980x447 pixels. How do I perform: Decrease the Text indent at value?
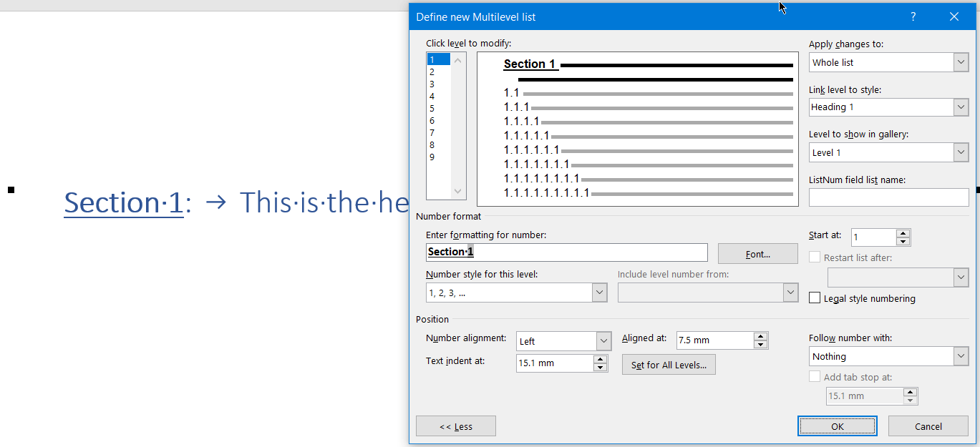pyautogui.click(x=601, y=367)
